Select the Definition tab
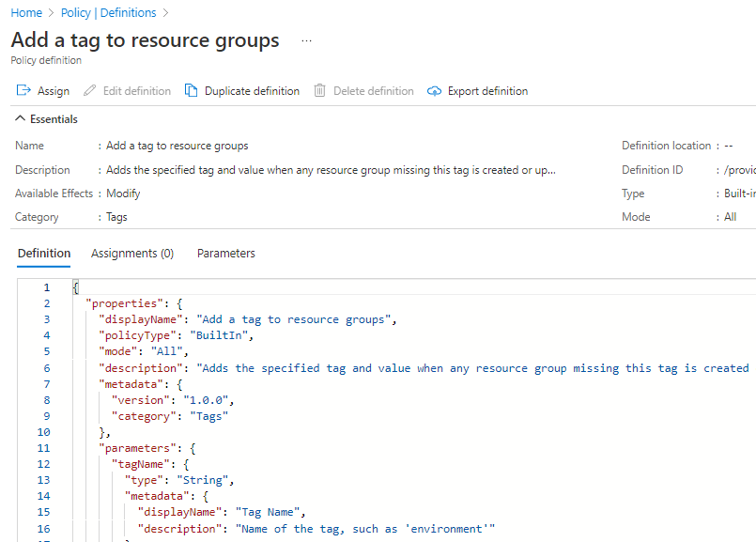 click(x=44, y=254)
